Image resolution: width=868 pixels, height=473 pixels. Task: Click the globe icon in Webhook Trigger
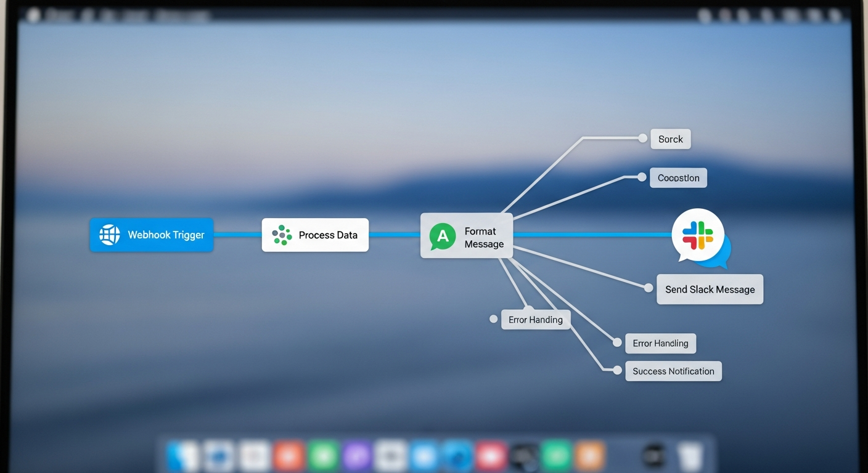pyautogui.click(x=110, y=235)
